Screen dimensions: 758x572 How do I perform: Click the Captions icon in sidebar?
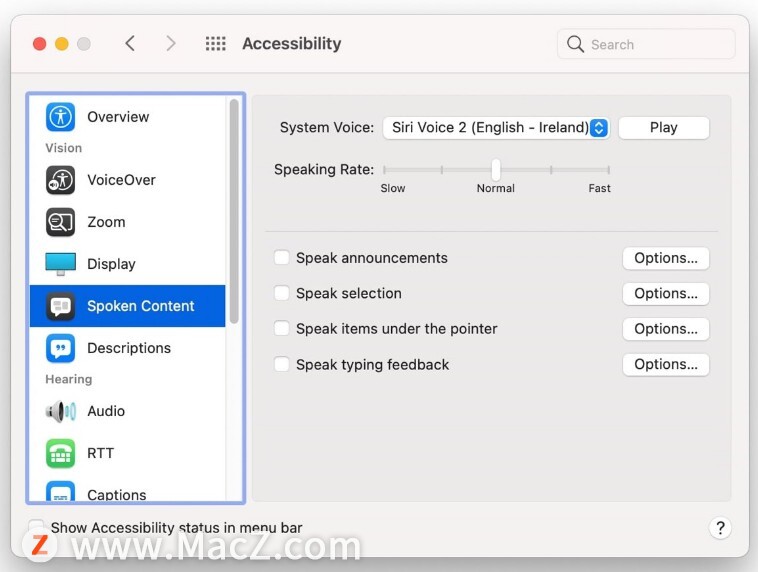(60, 491)
